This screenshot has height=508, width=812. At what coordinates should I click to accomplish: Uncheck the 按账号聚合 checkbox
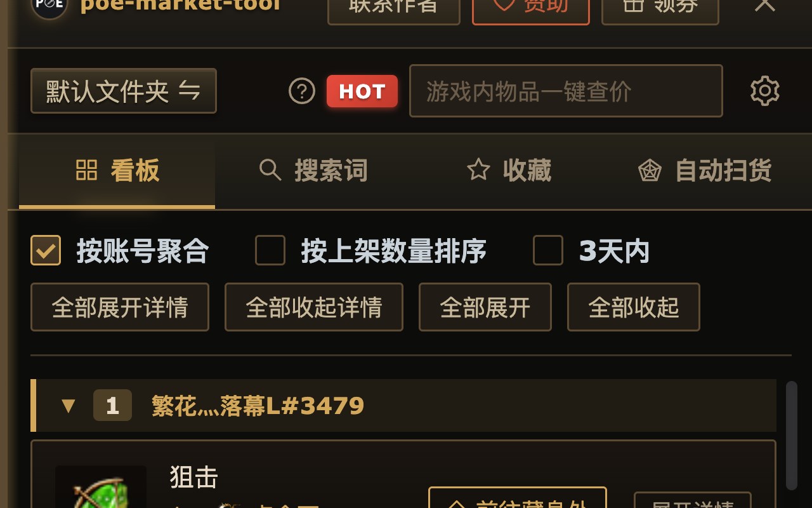(46, 250)
